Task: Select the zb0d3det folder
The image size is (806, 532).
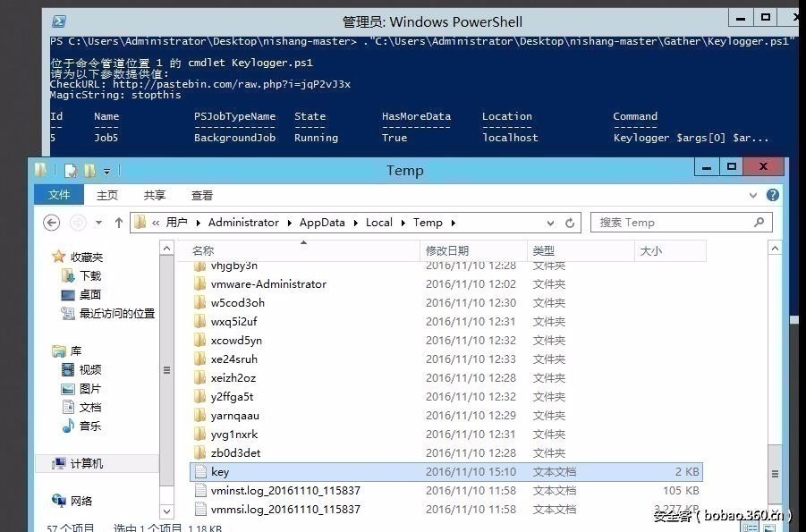Action: tap(235, 452)
